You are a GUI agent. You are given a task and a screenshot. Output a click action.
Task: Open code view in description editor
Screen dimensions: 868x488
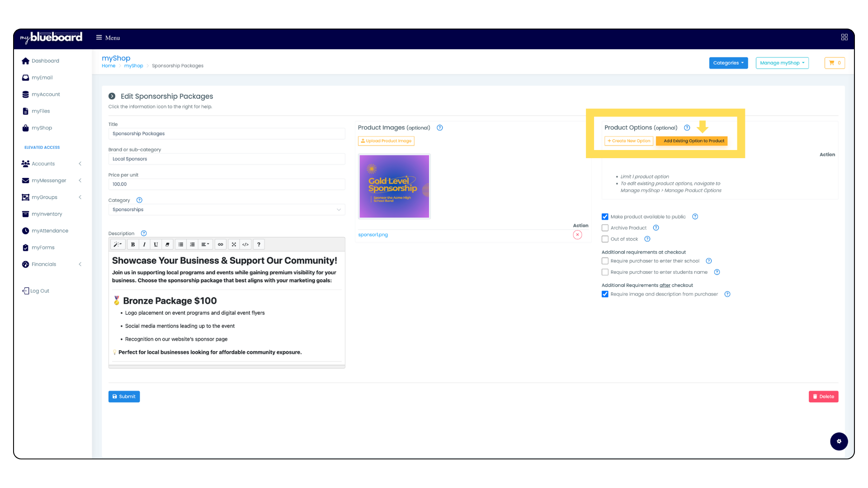pos(245,244)
